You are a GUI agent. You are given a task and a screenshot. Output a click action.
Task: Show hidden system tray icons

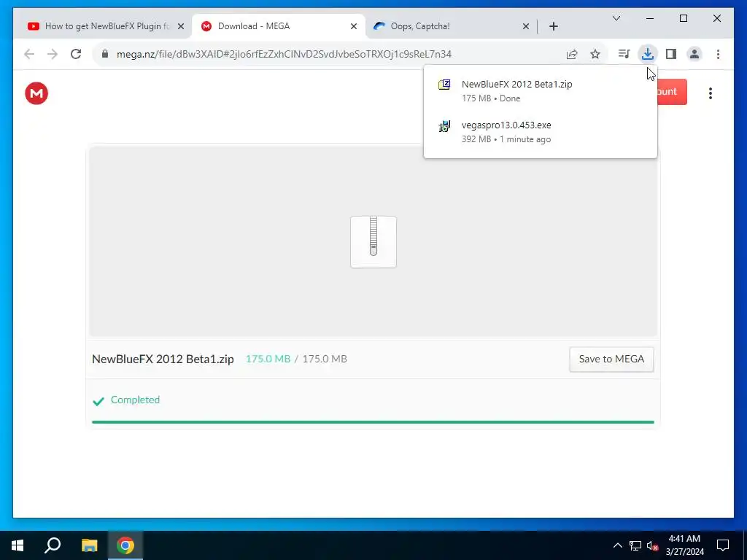(x=617, y=545)
